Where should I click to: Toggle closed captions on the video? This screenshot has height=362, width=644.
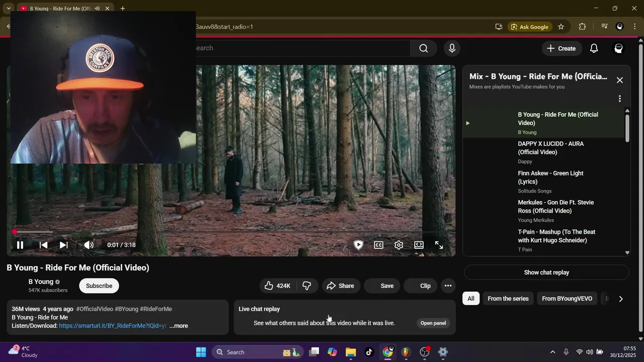coord(378,245)
